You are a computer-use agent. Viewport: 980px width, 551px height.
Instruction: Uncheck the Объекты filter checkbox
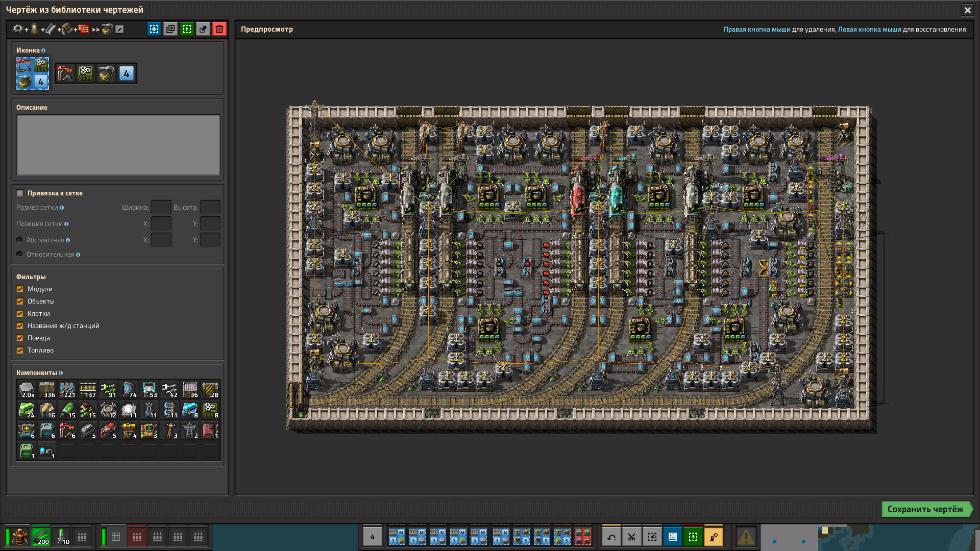20,302
